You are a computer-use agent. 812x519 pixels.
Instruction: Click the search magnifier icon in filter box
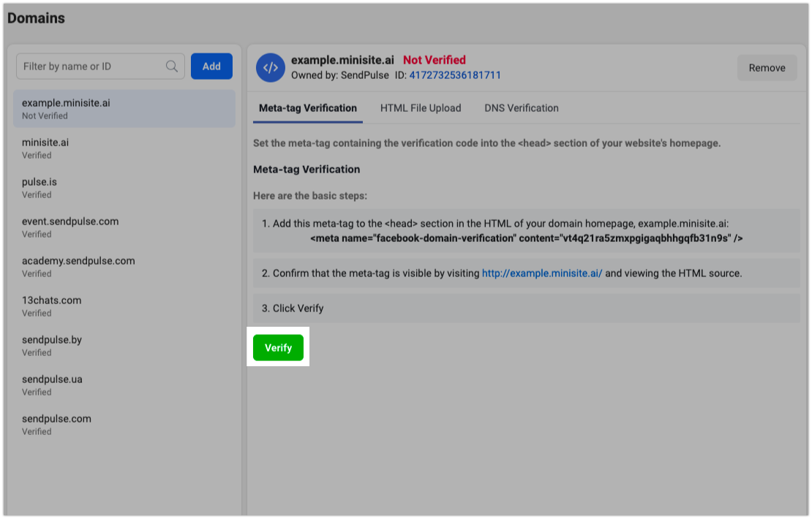171,67
